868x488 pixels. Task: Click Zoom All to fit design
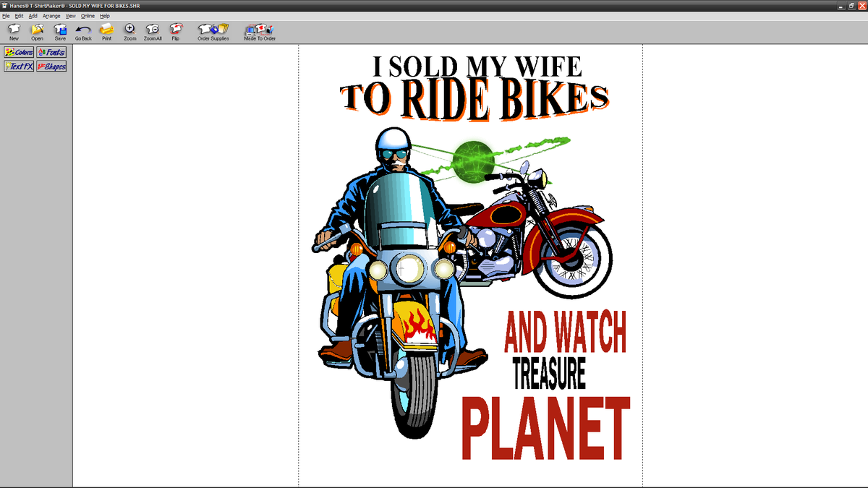coord(153,32)
